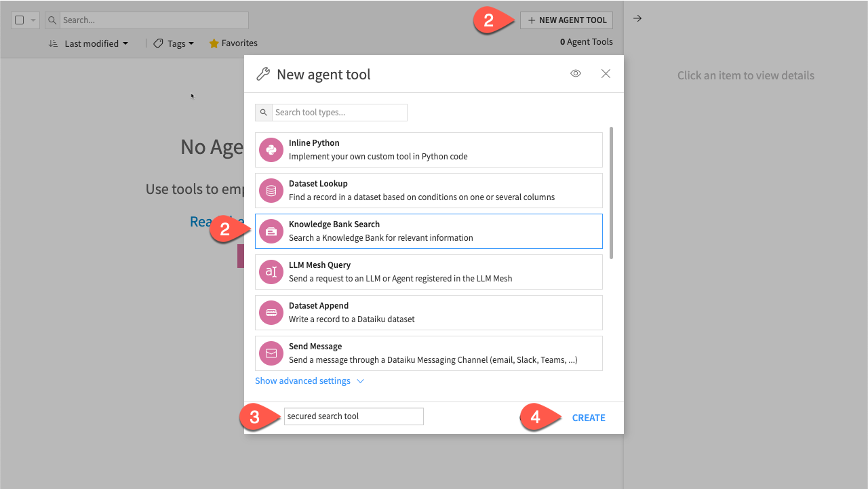Toggle the preview eye in the dialog header
The height and width of the screenshot is (489, 868).
(575, 73)
